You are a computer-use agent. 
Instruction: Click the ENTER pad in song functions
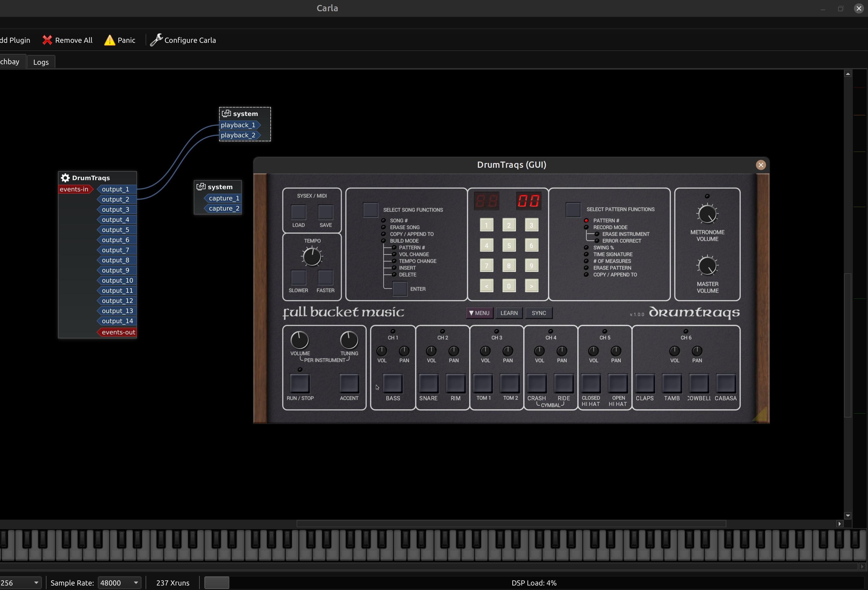pos(400,289)
